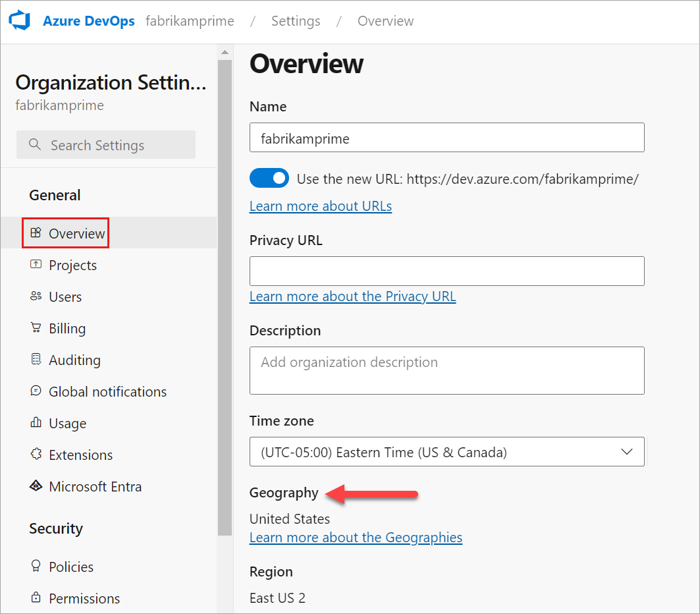Open the Permissions lock icon
700x614 pixels.
(x=36, y=598)
